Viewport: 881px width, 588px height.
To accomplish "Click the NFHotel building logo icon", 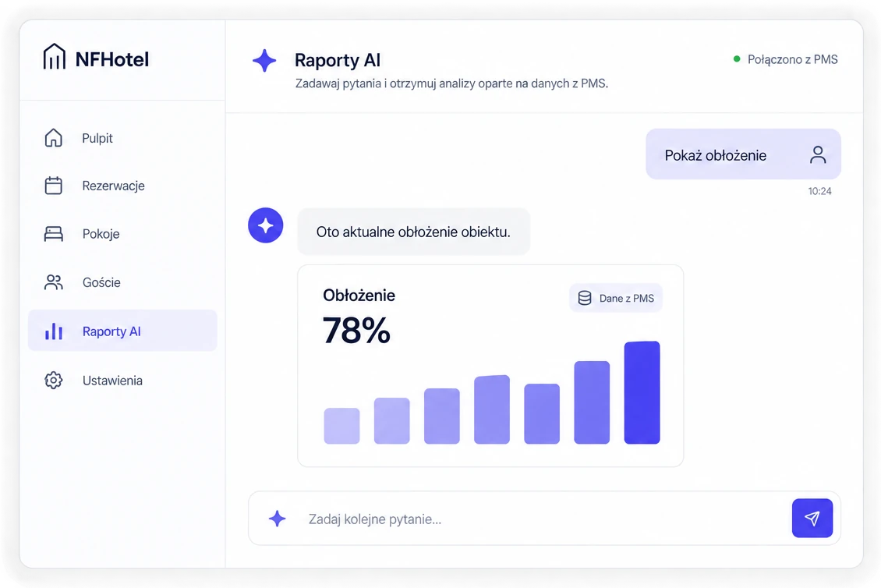I will point(54,57).
